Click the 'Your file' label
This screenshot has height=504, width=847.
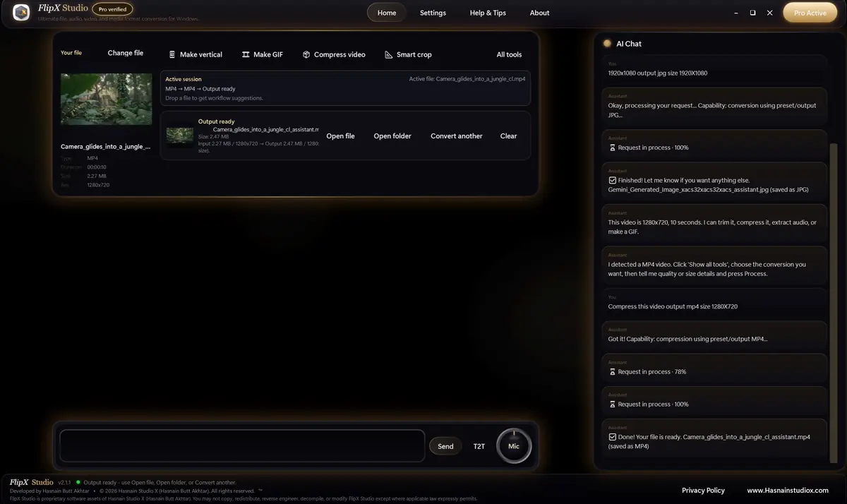point(71,53)
